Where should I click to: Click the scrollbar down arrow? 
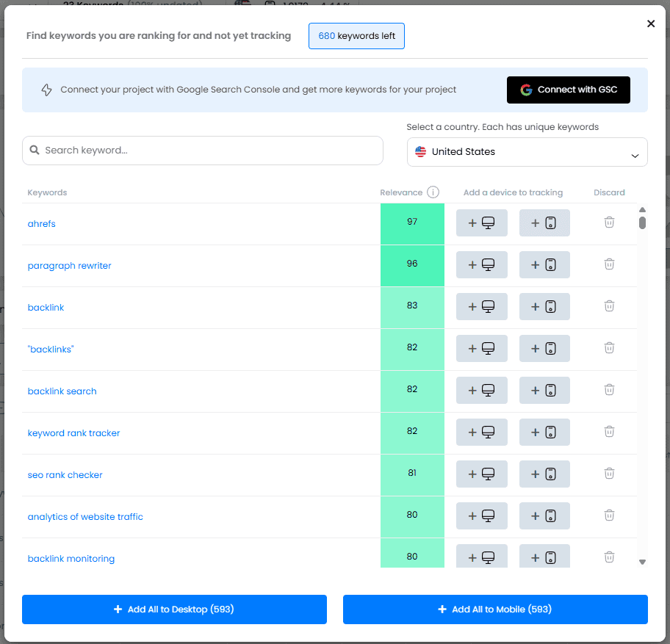click(x=642, y=562)
